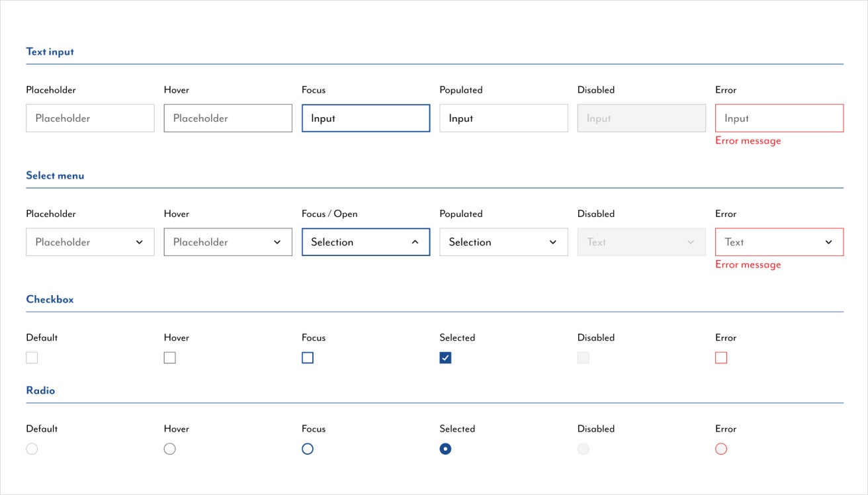Select the Focus radio button

[x=307, y=449]
